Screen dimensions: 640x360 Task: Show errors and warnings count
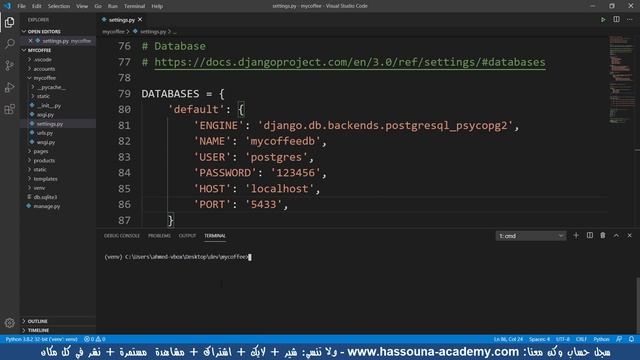pos(95,339)
